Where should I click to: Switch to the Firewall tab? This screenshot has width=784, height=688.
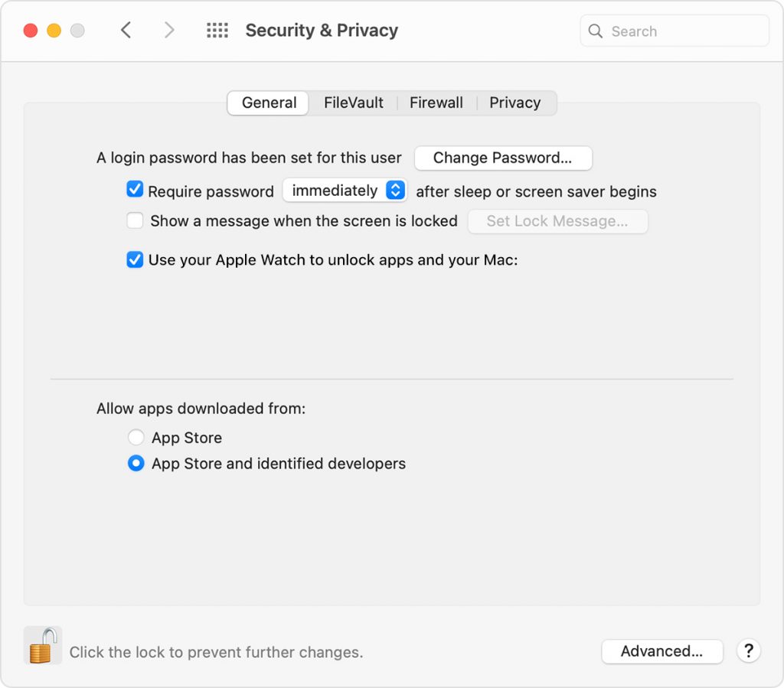click(436, 103)
